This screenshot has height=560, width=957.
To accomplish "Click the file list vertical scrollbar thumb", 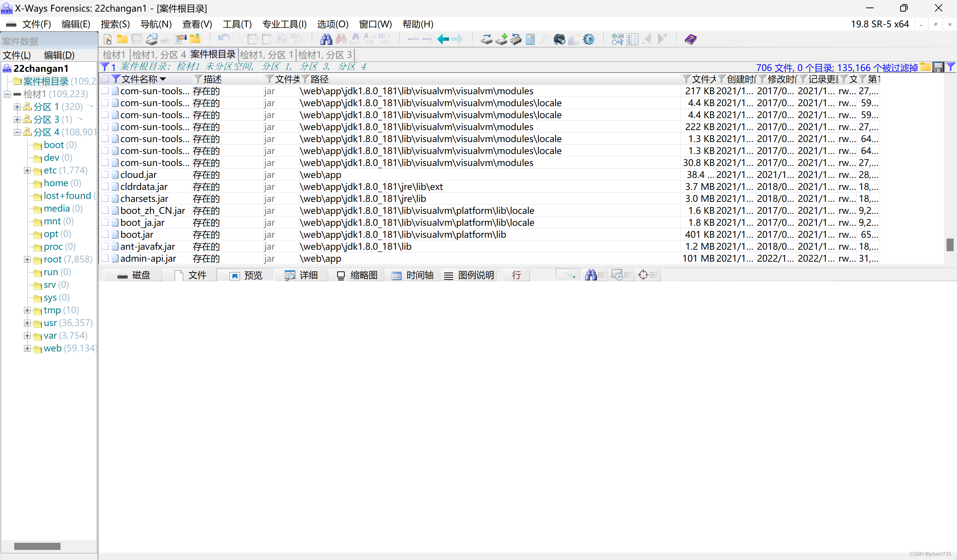I will coord(950,245).
